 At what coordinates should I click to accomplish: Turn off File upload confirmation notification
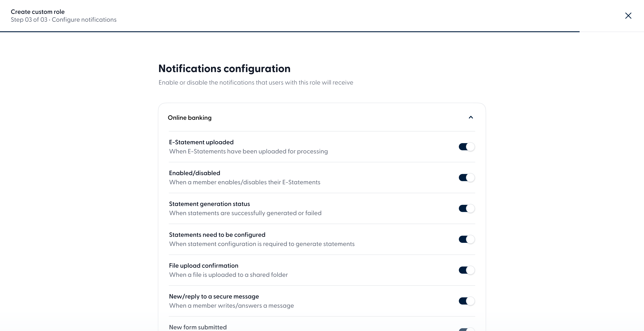(x=467, y=270)
